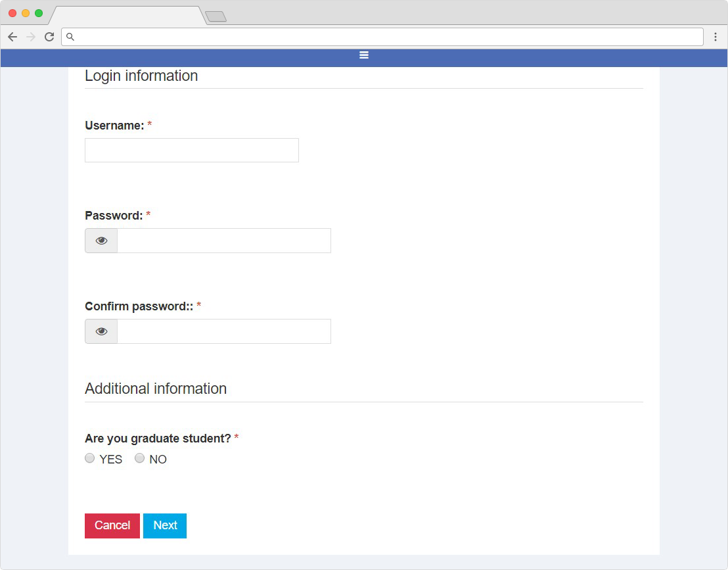Screen dimensions: 728x570
Task: Click the Confirm password input field
Action: [x=223, y=331]
